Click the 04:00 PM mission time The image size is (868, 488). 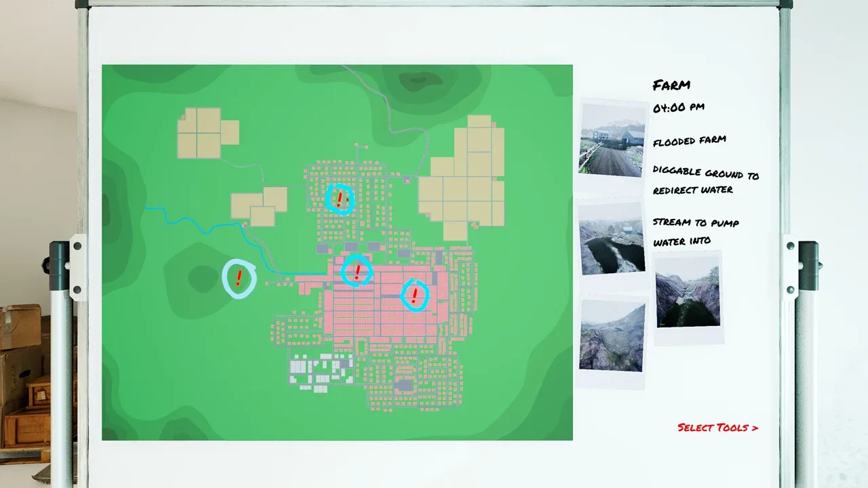[678, 108]
